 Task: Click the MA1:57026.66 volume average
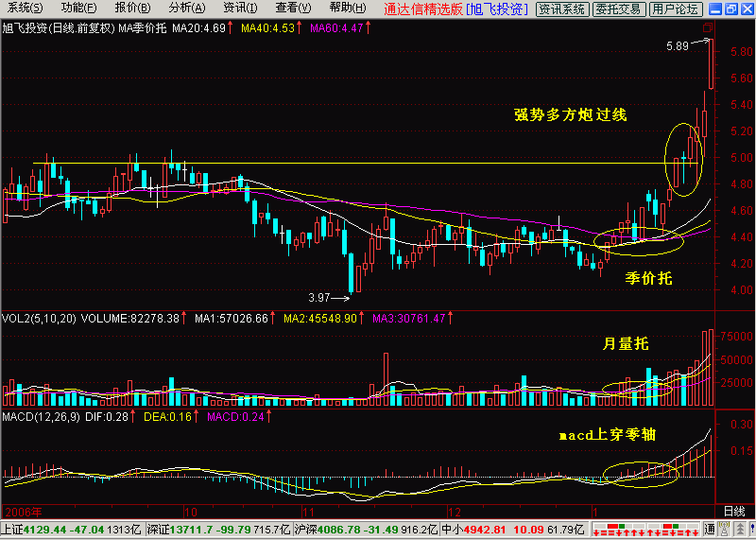232,319
